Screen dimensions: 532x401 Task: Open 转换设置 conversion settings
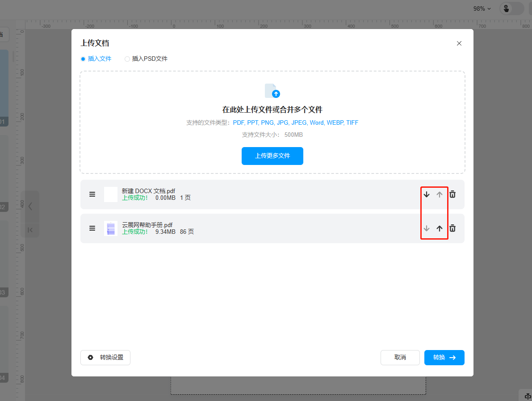click(x=105, y=358)
